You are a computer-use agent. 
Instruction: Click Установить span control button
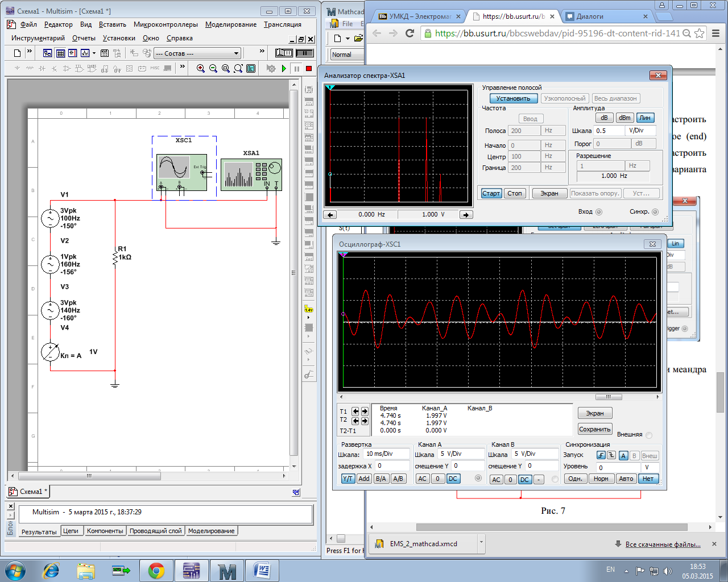[512, 98]
